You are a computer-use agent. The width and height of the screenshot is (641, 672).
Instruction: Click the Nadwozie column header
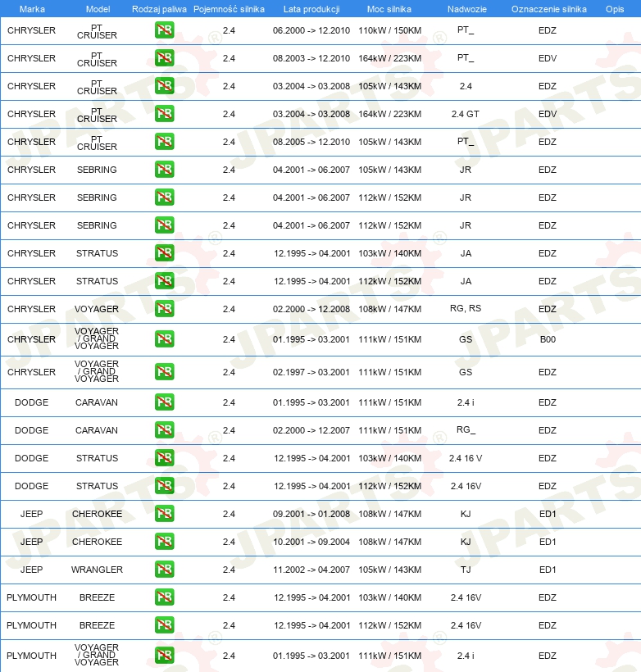point(467,9)
